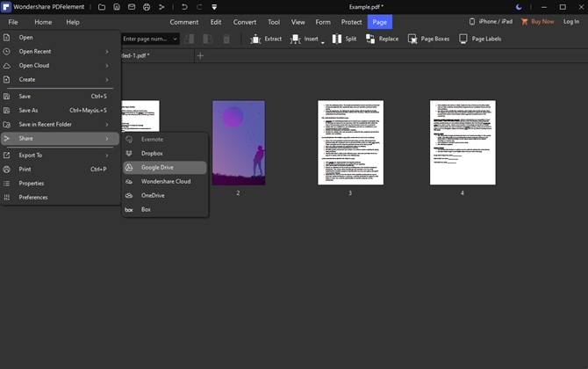This screenshot has height=369, width=588.
Task: Select page 2 thumbnail with purple illustration
Action: pos(239,142)
